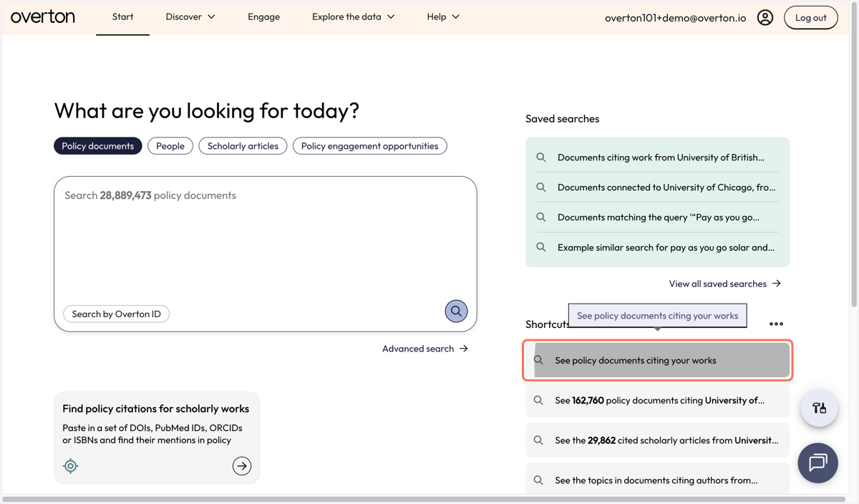
Task: Open saved search matching 'Pay as you go'
Action: pyautogui.click(x=657, y=218)
